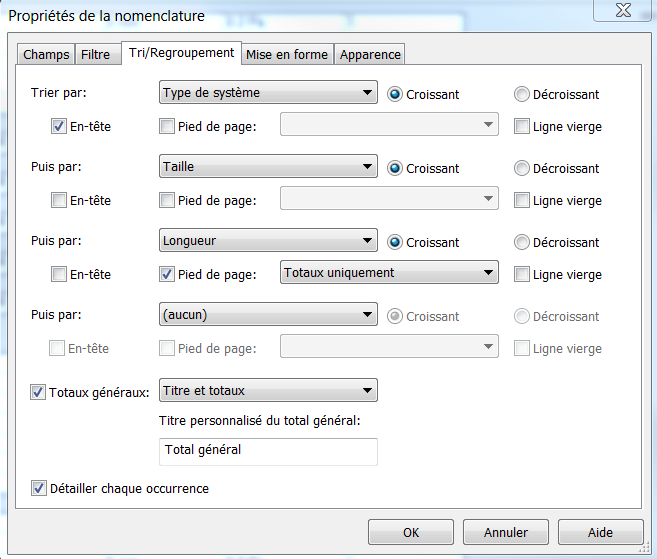Open the (aucun) sort field dropdown
Screen dimensions: 657x559
(268, 316)
